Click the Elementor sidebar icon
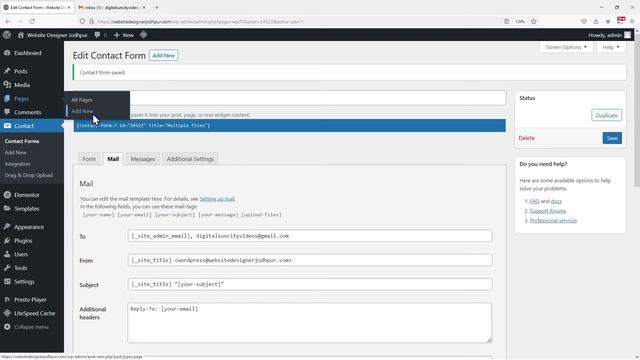Screen dimensions: 640x360 (x=7, y=195)
